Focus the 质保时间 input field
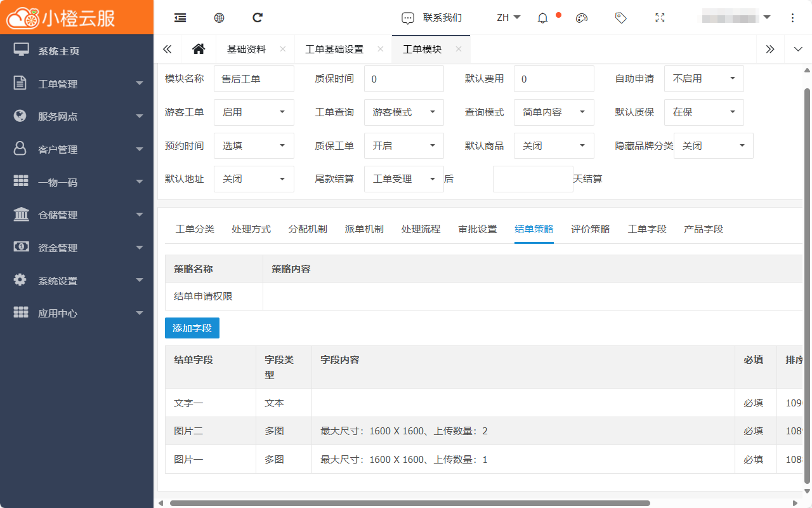This screenshot has width=812, height=508. pyautogui.click(x=403, y=79)
